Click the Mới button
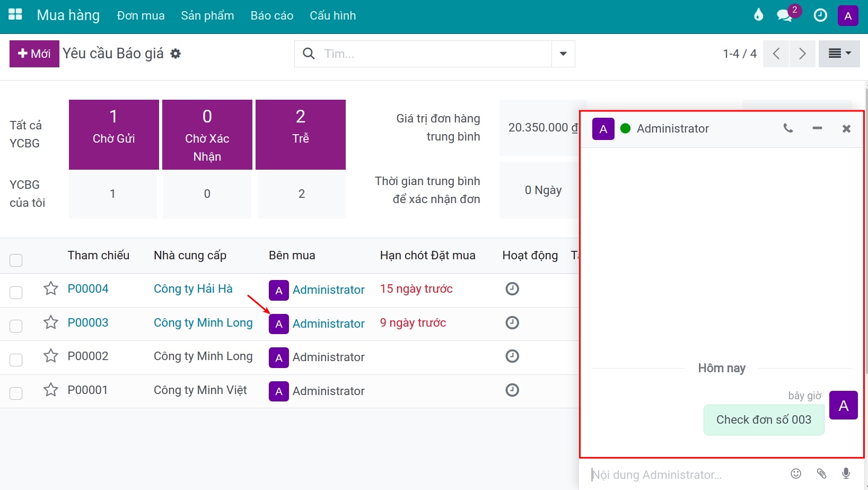The image size is (868, 490). click(x=34, y=54)
